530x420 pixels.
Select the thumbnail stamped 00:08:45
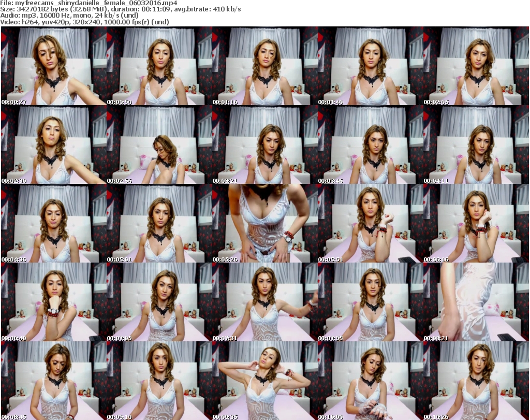pos(54,381)
